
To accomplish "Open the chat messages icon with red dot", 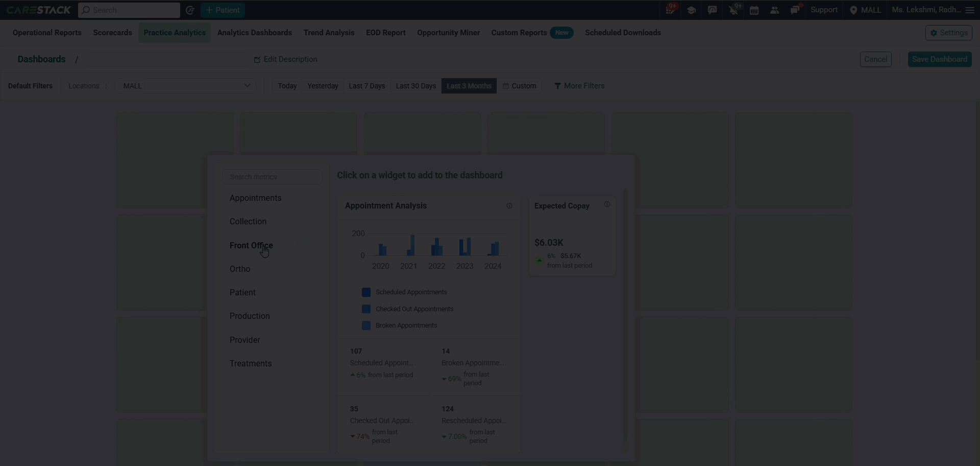I will pos(795,10).
